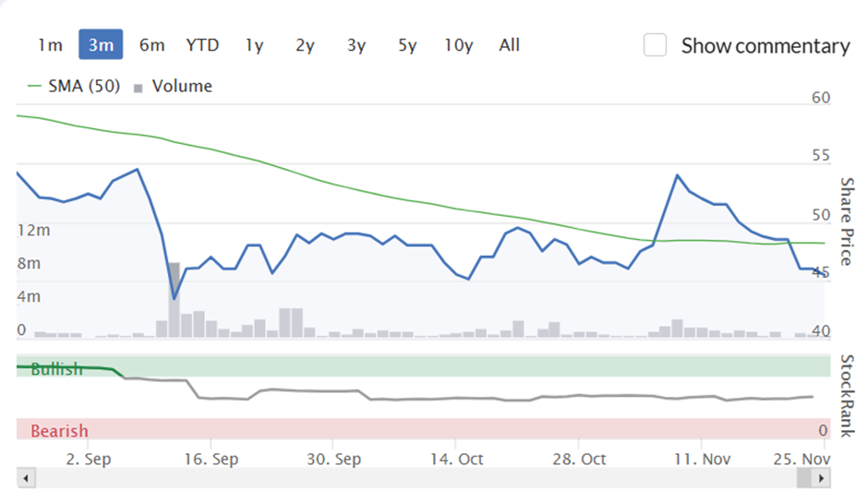Click the 14. Oct date label

point(457,459)
